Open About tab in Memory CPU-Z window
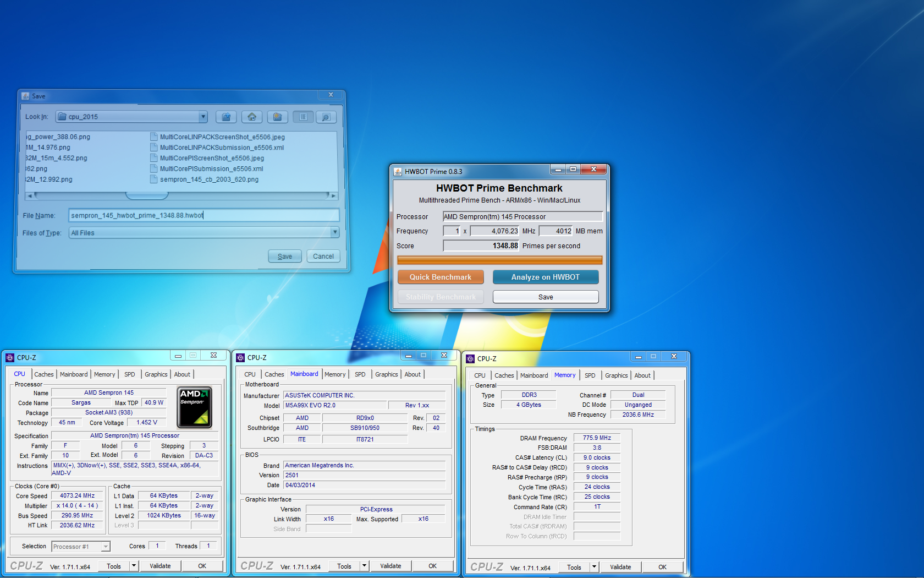 point(642,375)
